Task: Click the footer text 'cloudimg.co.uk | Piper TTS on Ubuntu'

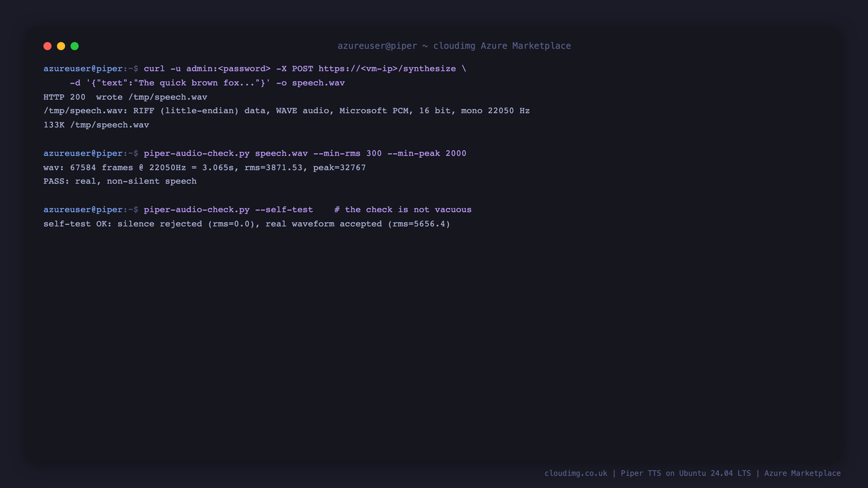Action: point(692,473)
